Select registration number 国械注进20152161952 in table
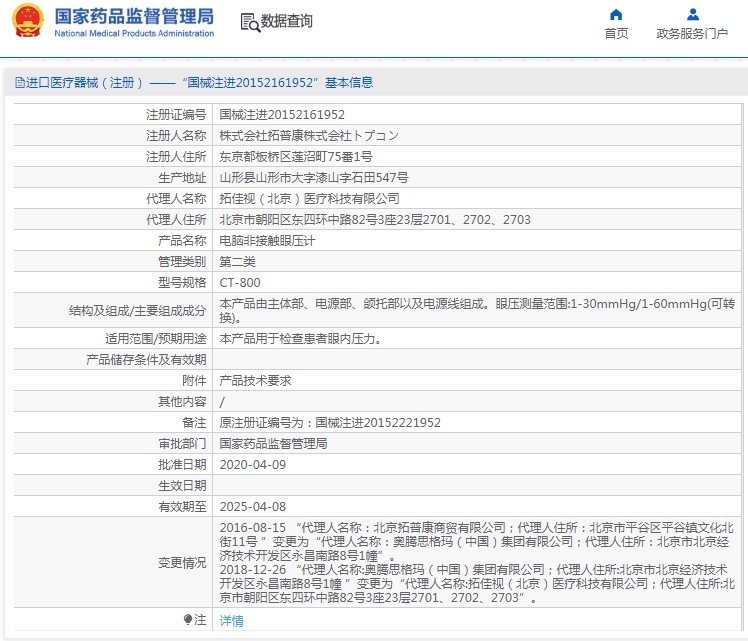Image resolution: width=748 pixels, height=641 pixels. (282, 115)
